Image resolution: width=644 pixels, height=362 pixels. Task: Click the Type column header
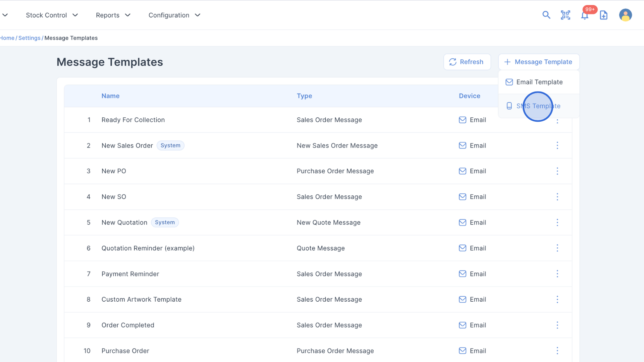click(x=304, y=96)
